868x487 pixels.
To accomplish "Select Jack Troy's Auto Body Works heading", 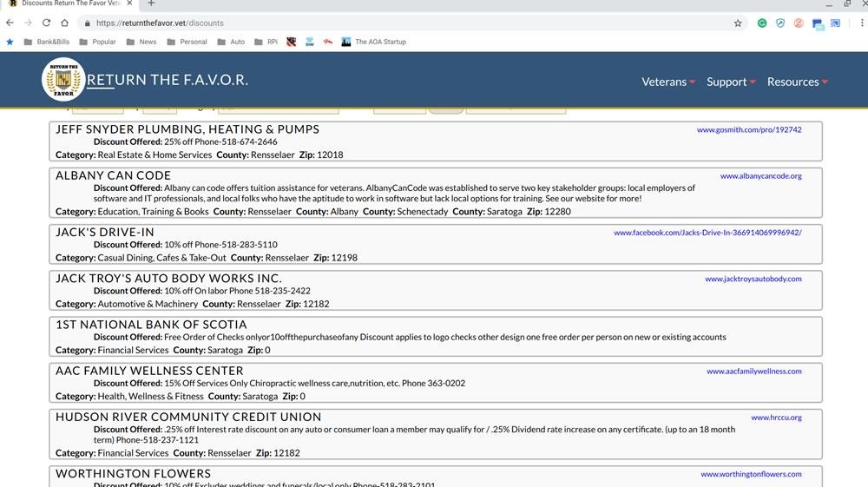I will (168, 279).
